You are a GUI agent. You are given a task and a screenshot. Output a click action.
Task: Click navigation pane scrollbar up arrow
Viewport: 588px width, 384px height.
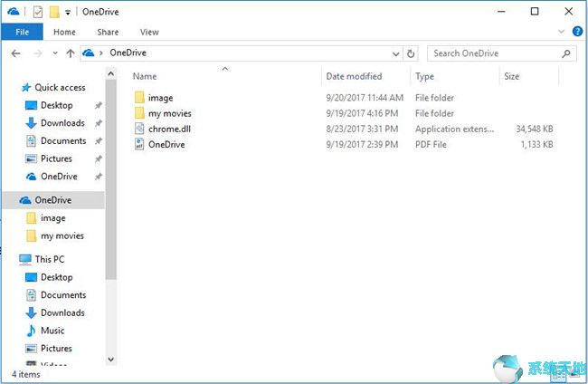click(x=111, y=74)
